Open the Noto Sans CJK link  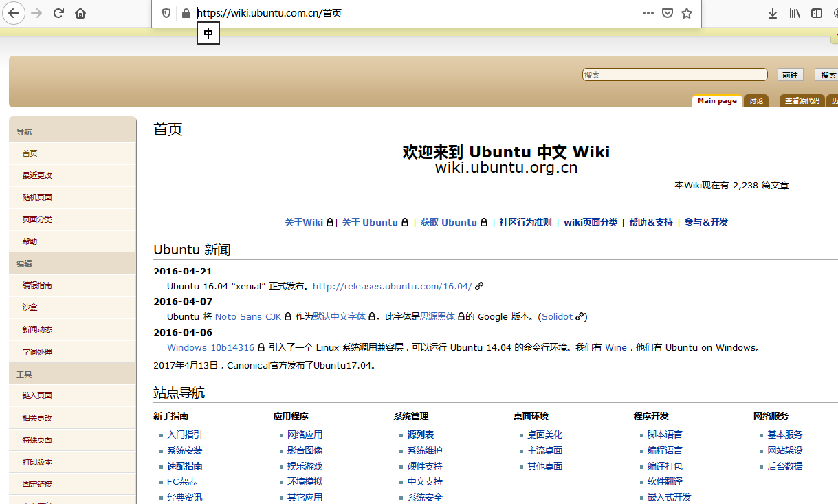[x=248, y=317]
